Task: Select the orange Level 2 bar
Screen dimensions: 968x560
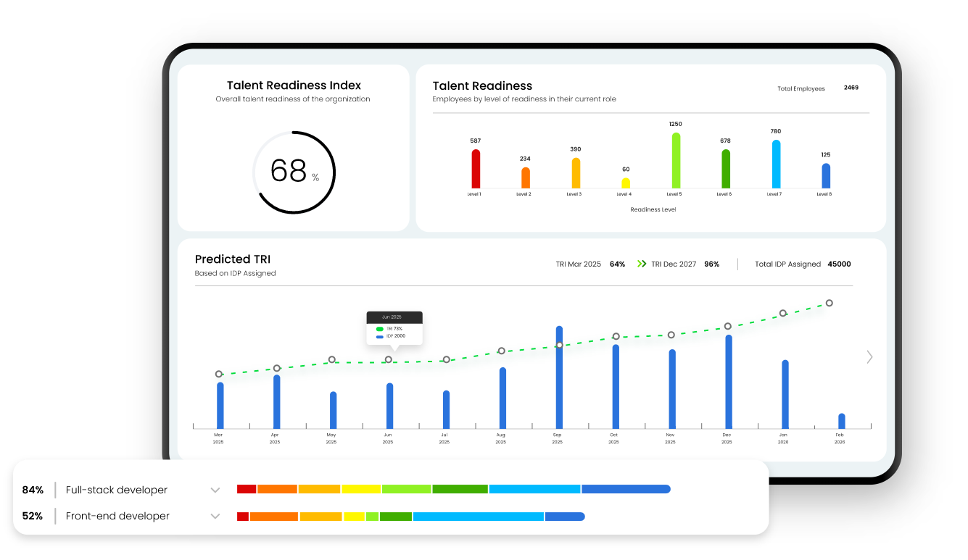Action: pyautogui.click(x=526, y=178)
